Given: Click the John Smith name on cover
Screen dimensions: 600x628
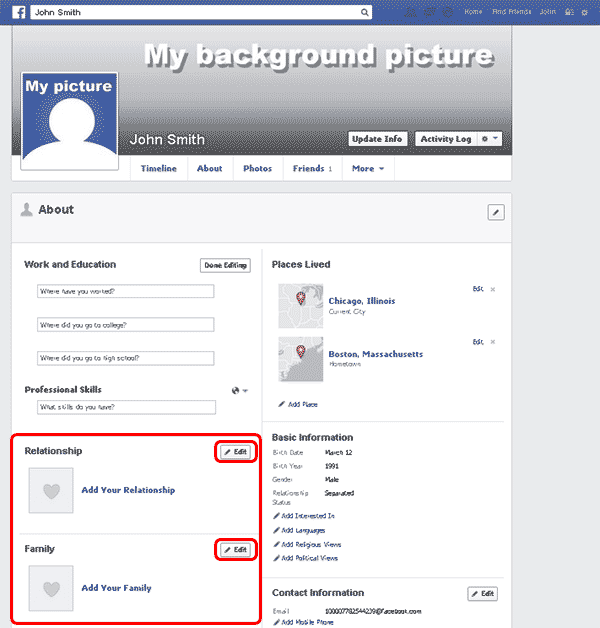Looking at the screenshot, I should [x=167, y=139].
